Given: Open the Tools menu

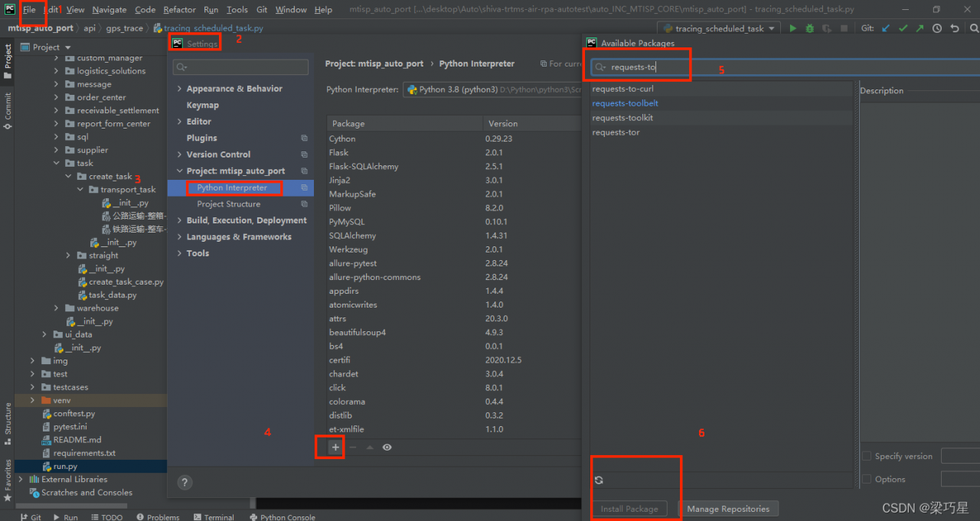Looking at the screenshot, I should click(x=237, y=10).
